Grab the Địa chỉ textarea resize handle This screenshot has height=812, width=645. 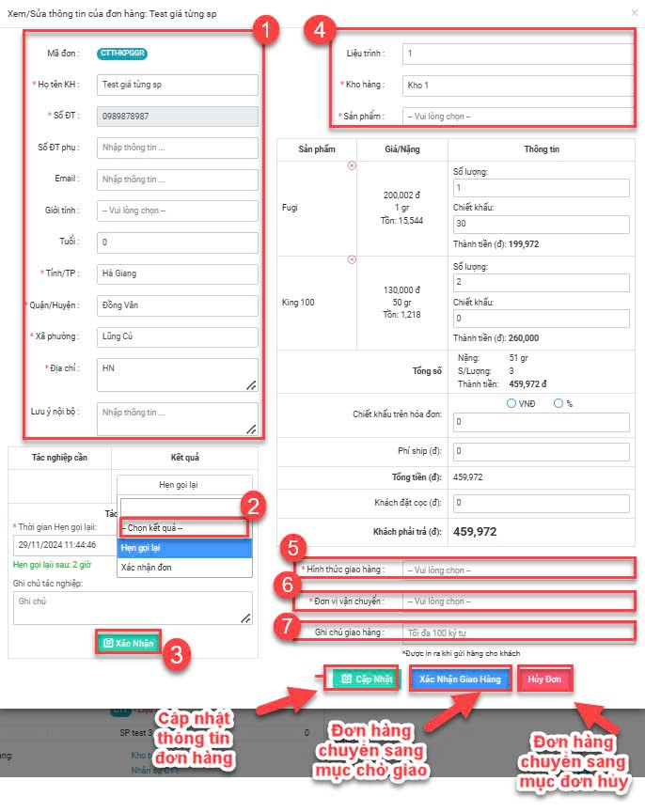click(251, 384)
